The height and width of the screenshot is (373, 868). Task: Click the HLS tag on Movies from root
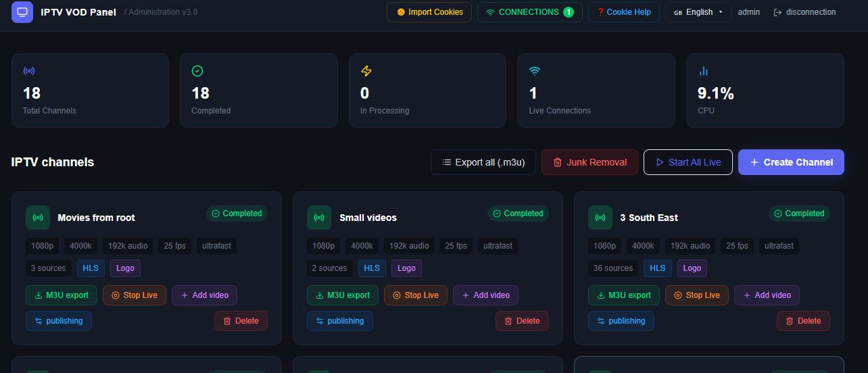tap(91, 268)
